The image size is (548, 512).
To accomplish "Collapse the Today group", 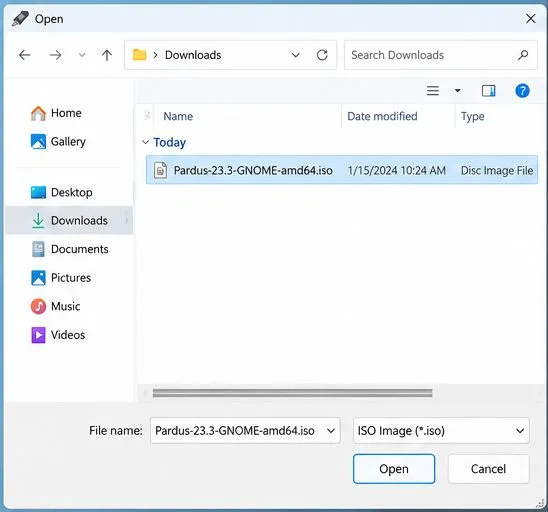I will tap(145, 142).
